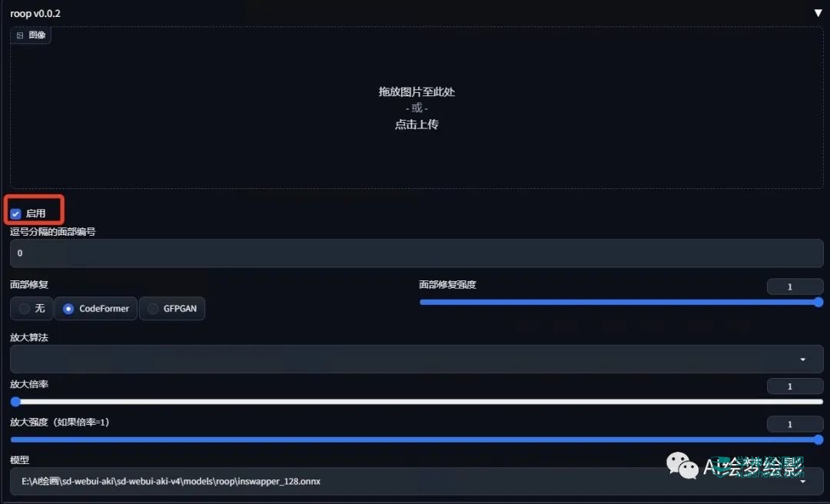Click the AI绘梦绘影 watermark text
Viewport: 830px width, 504px height.
[x=753, y=466]
